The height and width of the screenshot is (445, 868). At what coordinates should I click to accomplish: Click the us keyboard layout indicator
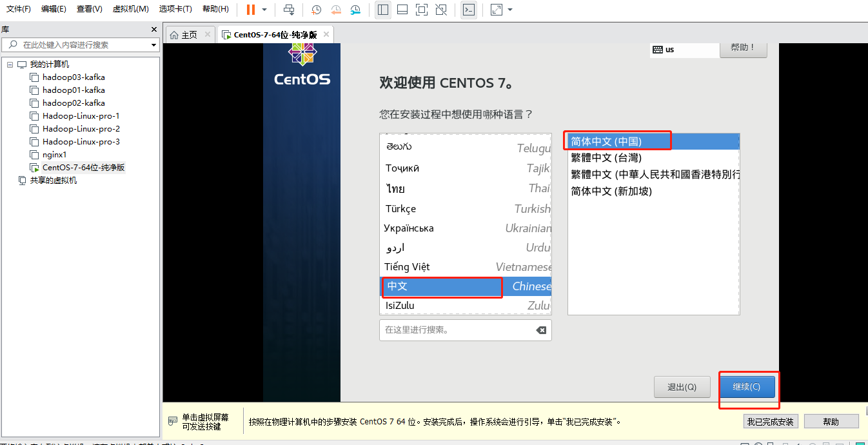click(x=684, y=50)
